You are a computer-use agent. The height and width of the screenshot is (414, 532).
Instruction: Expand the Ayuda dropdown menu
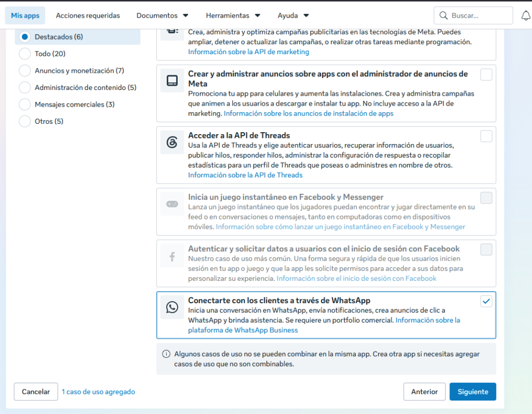[293, 16]
